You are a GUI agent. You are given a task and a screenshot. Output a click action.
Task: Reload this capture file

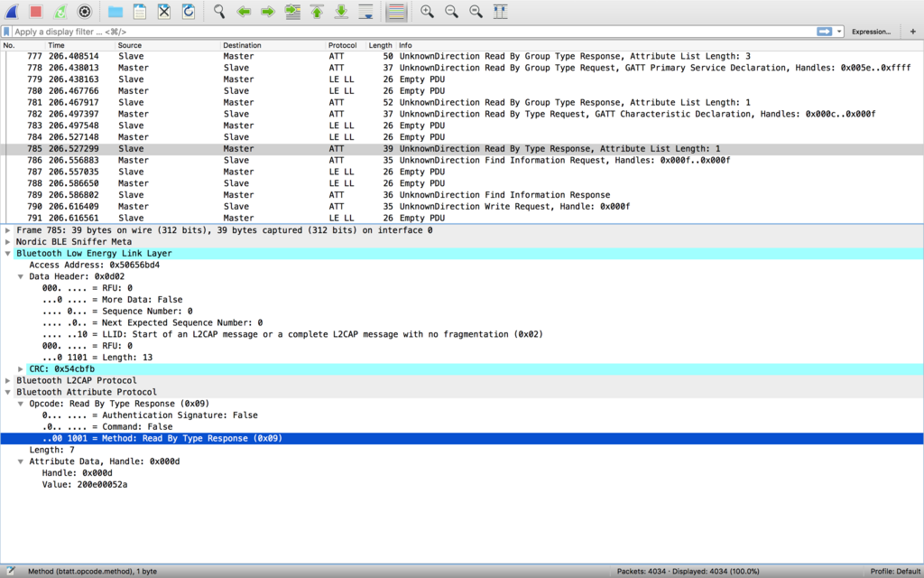click(x=189, y=11)
